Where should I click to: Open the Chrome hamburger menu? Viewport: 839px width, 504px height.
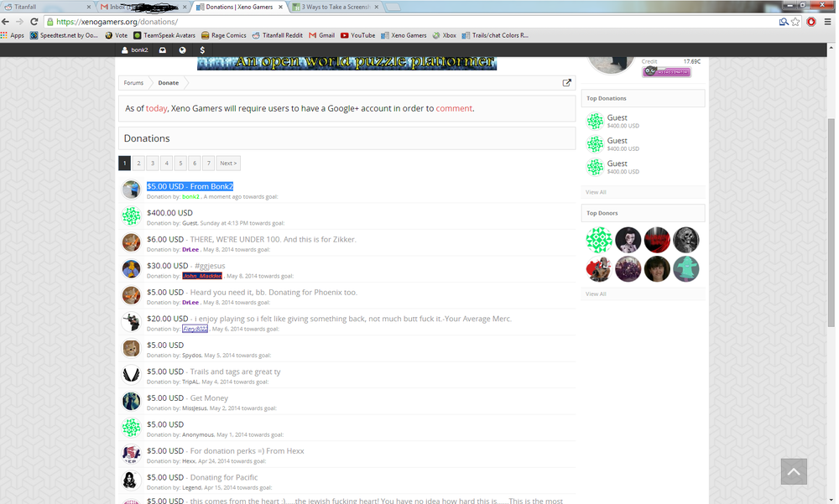[x=827, y=22]
